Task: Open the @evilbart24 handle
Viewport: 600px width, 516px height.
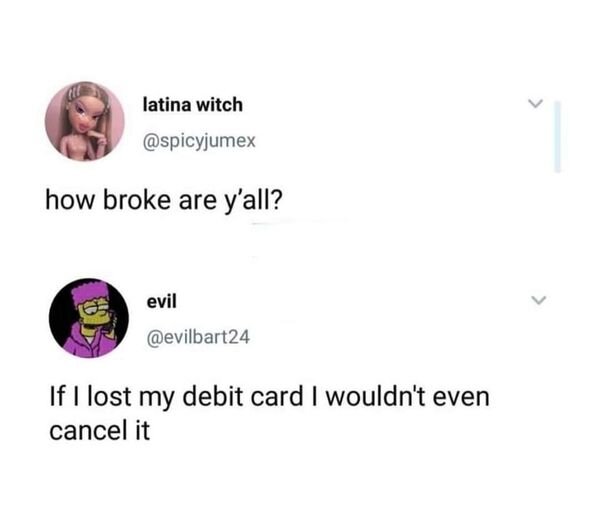Action: 198,337
